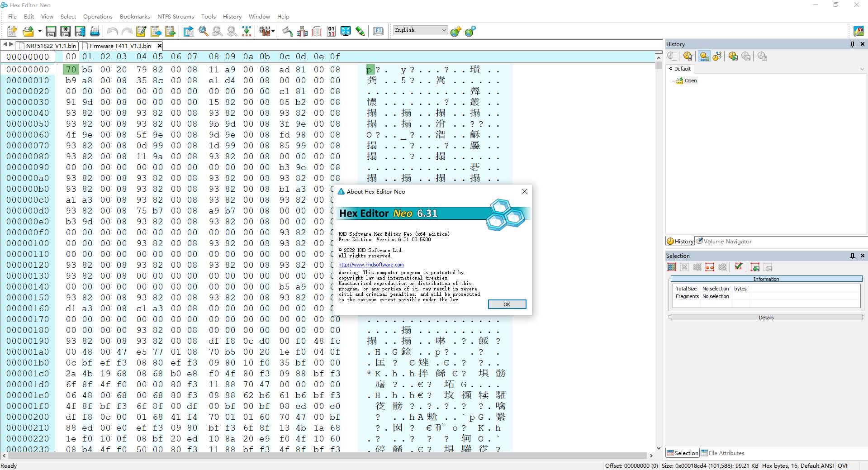This screenshot has width=868, height=470.
Task: Toggle the highlighted History list view icon
Action: [704, 56]
